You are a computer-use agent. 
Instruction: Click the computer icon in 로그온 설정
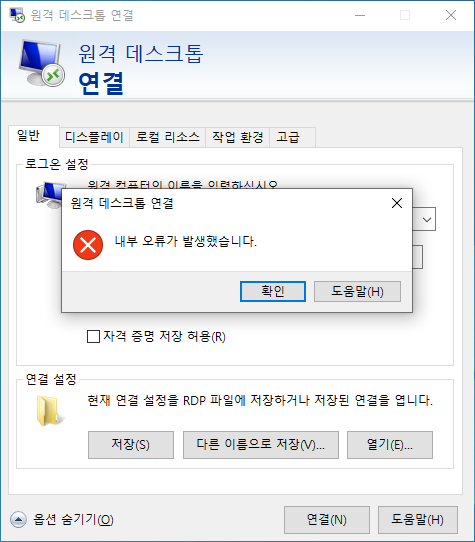[x=48, y=195]
